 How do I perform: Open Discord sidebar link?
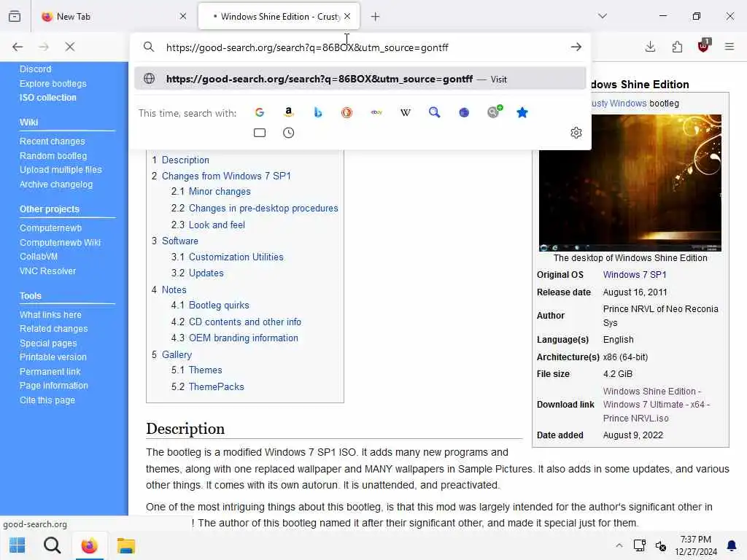click(x=35, y=69)
